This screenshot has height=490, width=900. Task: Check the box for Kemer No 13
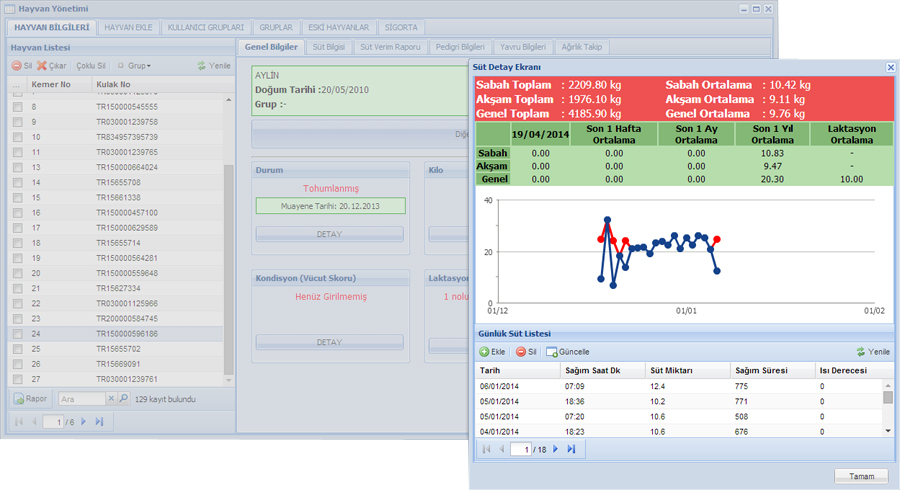coord(18,168)
